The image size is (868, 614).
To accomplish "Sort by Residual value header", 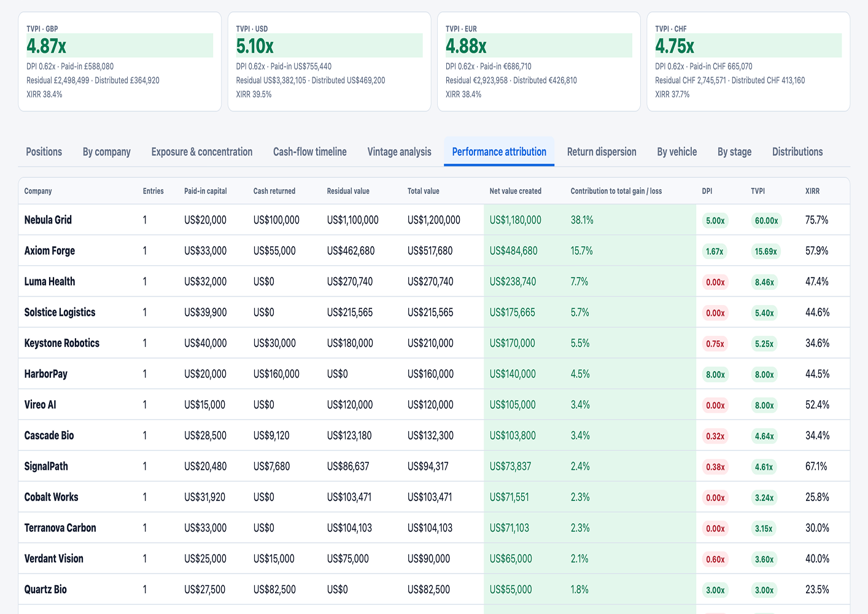I will 348,191.
